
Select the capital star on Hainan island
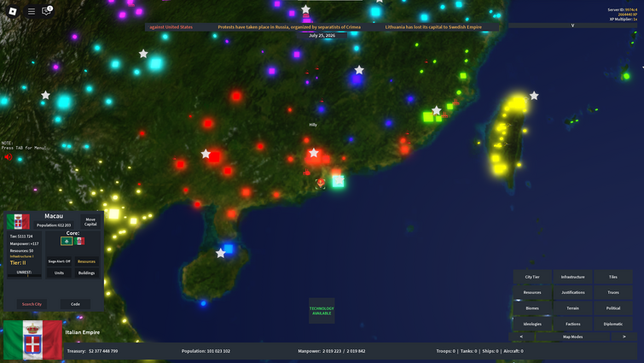pyautogui.click(x=221, y=253)
